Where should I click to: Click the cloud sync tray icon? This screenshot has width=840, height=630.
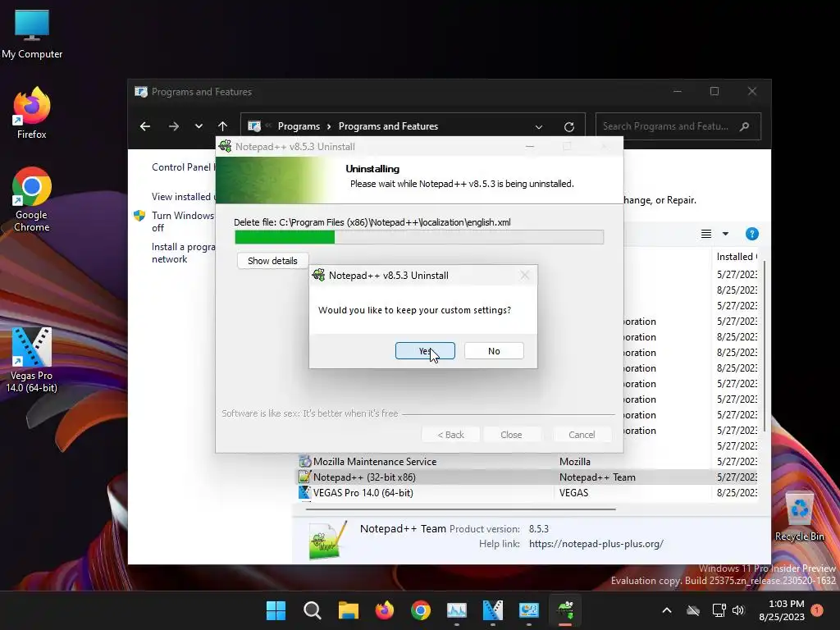coord(693,610)
